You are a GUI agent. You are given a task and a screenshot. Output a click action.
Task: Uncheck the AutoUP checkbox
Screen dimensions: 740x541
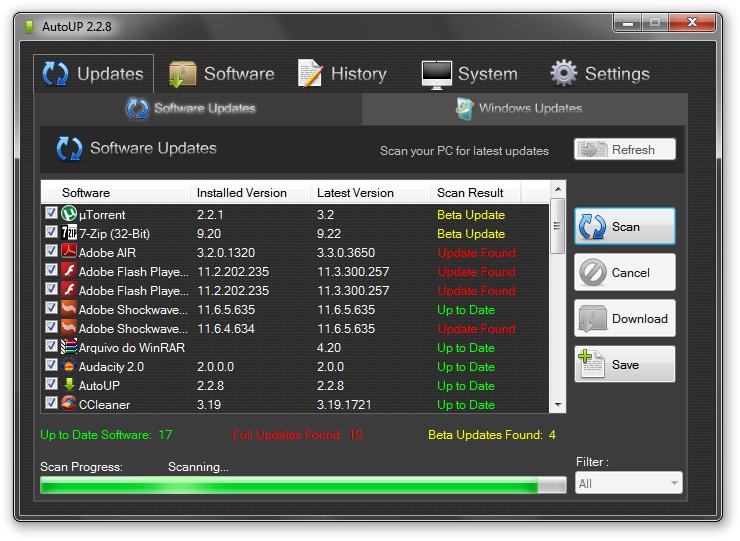click(x=51, y=384)
